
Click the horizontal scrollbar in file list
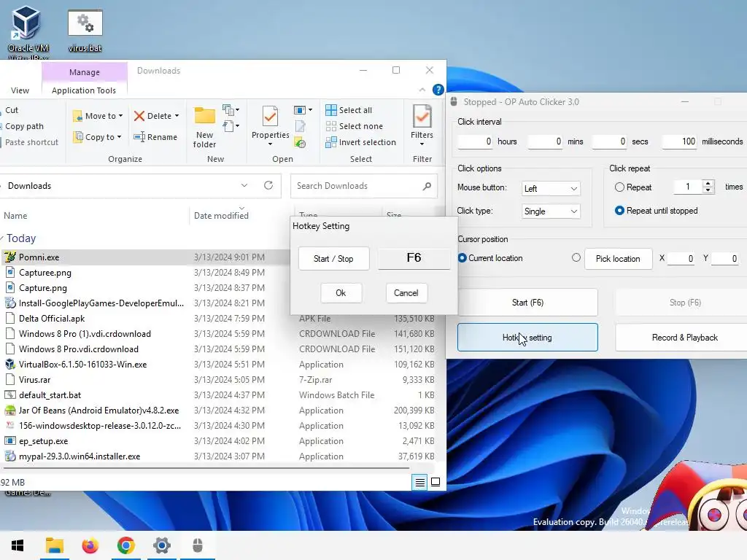205,467
